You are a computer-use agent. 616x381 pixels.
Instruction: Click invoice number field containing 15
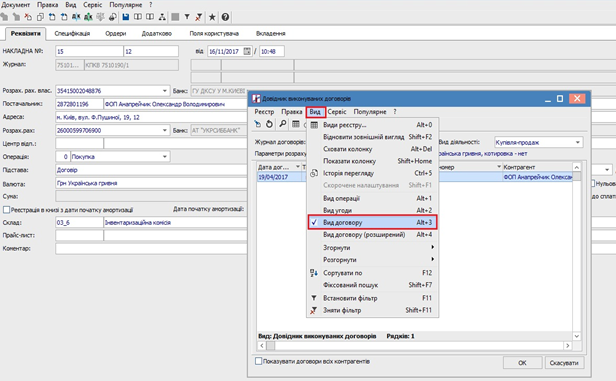tap(89, 51)
